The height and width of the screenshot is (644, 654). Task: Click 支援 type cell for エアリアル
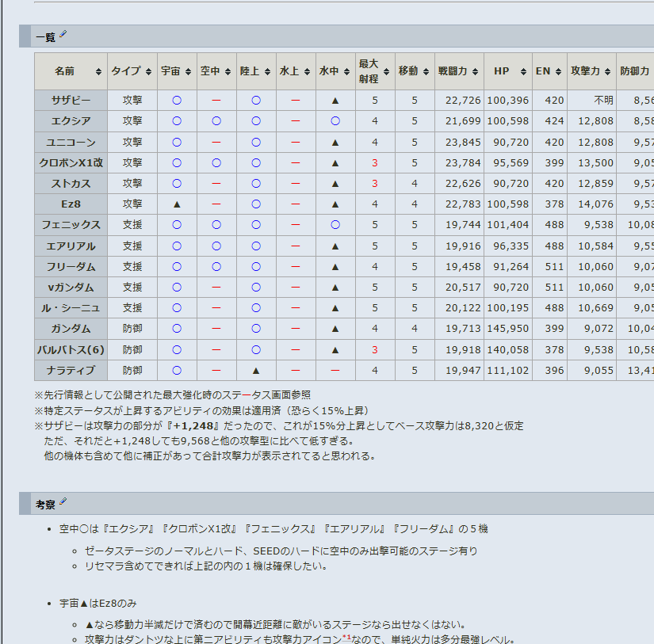(132, 246)
